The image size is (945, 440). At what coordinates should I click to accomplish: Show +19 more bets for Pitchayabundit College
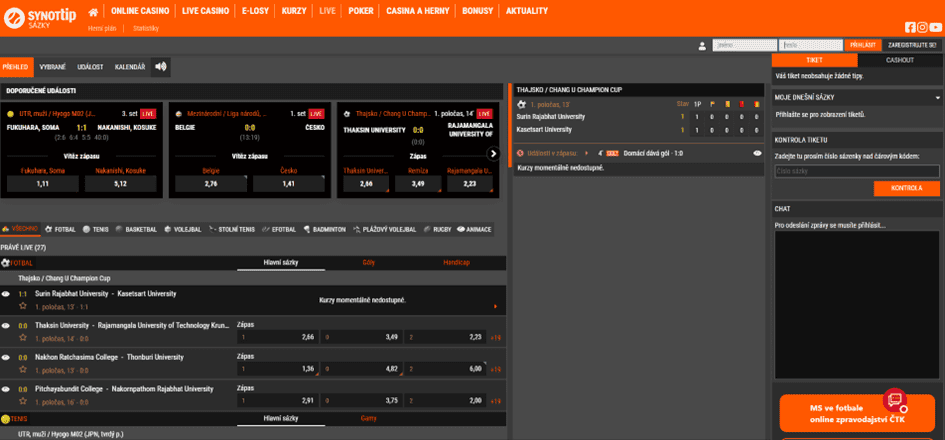click(495, 401)
